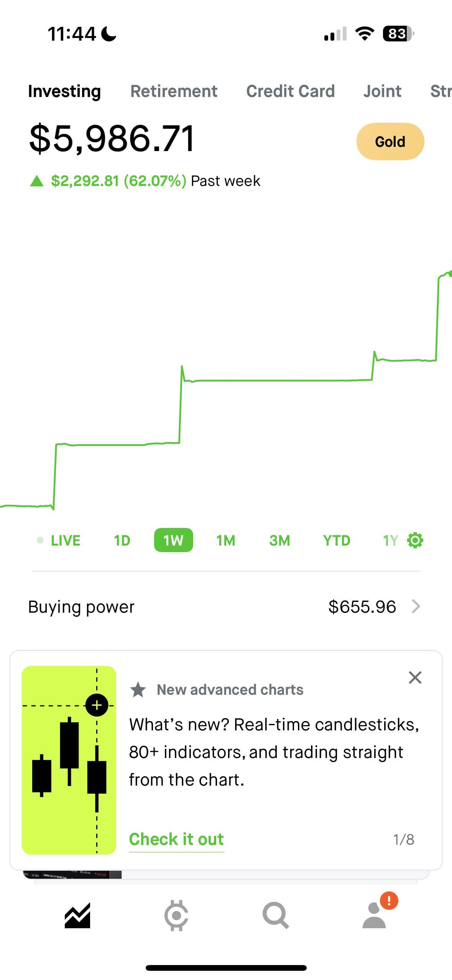The height and width of the screenshot is (980, 452).
Task: Dismiss the advanced charts card
Action: (x=415, y=677)
